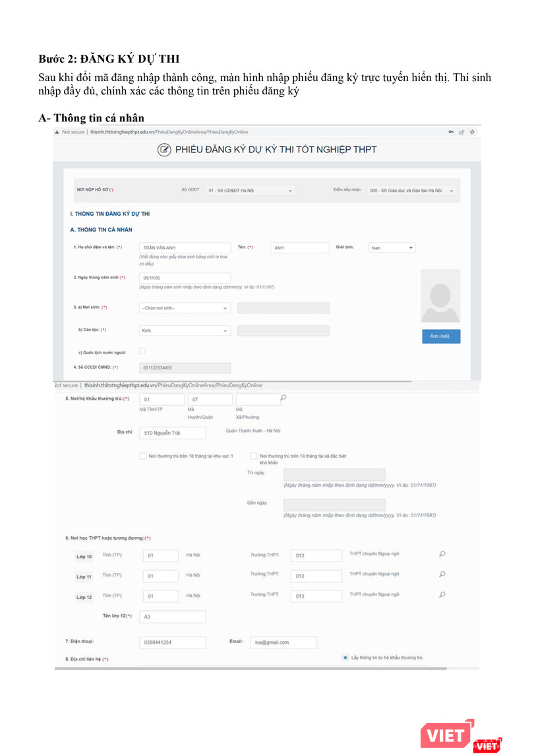Click the Not secure warning icon
Screen dimensions: 534x756
[57, 132]
